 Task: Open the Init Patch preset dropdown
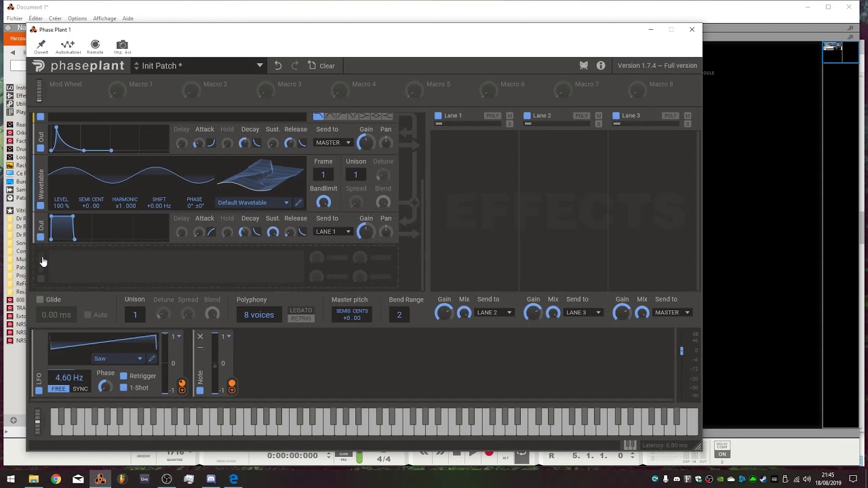[x=259, y=66]
